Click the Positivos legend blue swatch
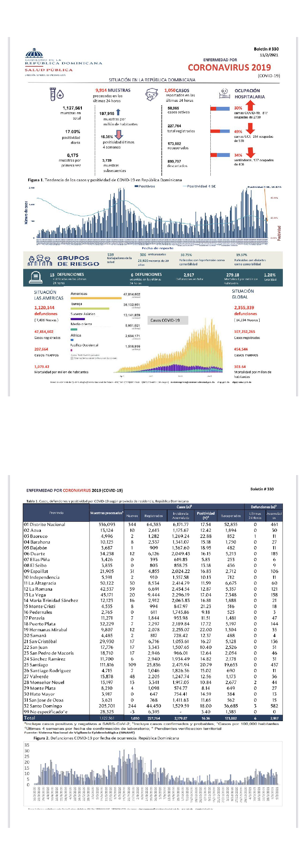 tap(136, 186)
